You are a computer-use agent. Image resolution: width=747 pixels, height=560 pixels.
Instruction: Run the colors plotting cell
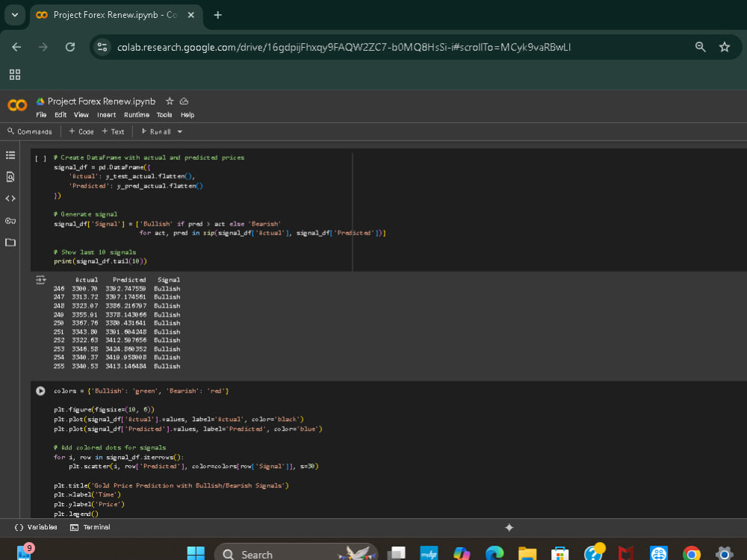(x=40, y=391)
